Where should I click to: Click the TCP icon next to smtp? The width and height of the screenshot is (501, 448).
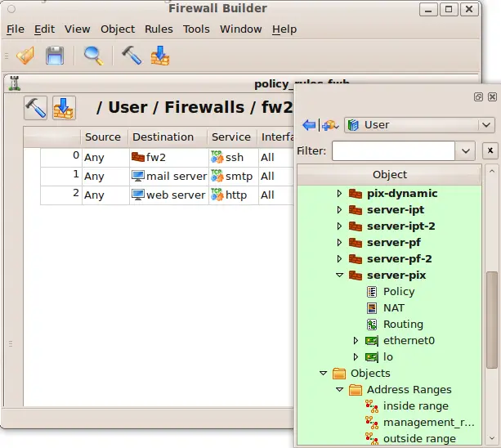(217, 176)
